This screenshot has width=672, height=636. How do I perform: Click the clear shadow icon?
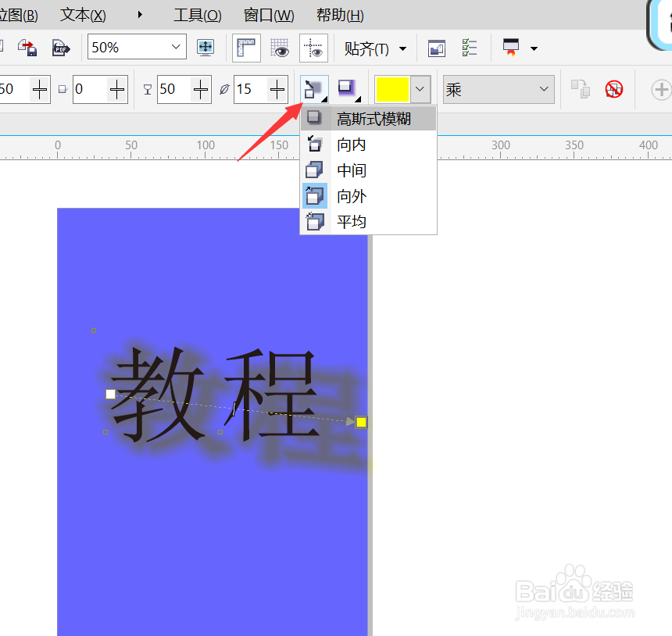coord(613,89)
